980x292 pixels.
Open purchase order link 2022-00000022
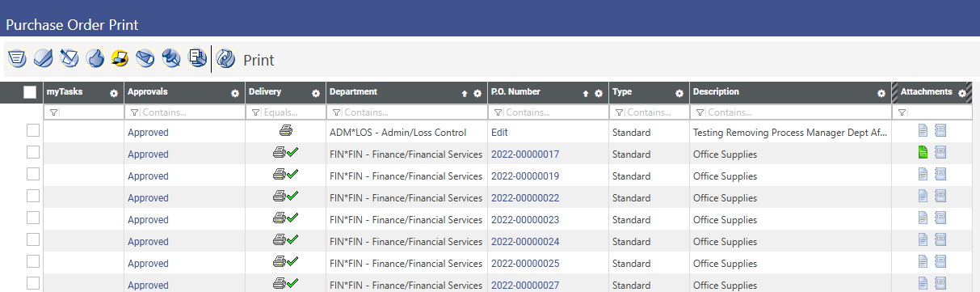[x=525, y=197]
